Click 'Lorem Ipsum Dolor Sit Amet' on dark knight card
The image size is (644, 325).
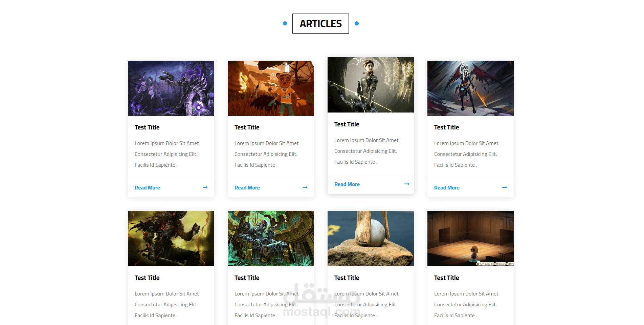pyautogui.click(x=166, y=294)
